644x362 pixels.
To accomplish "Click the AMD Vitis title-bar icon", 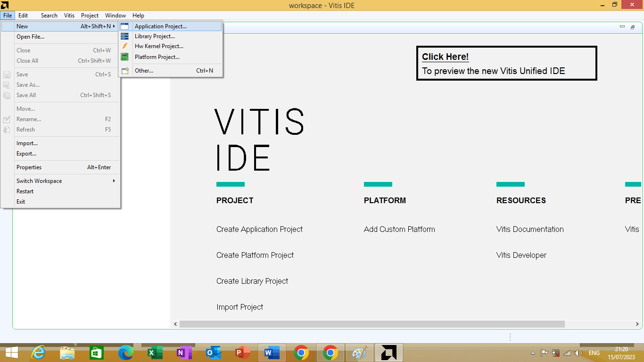I will (x=5, y=5).
